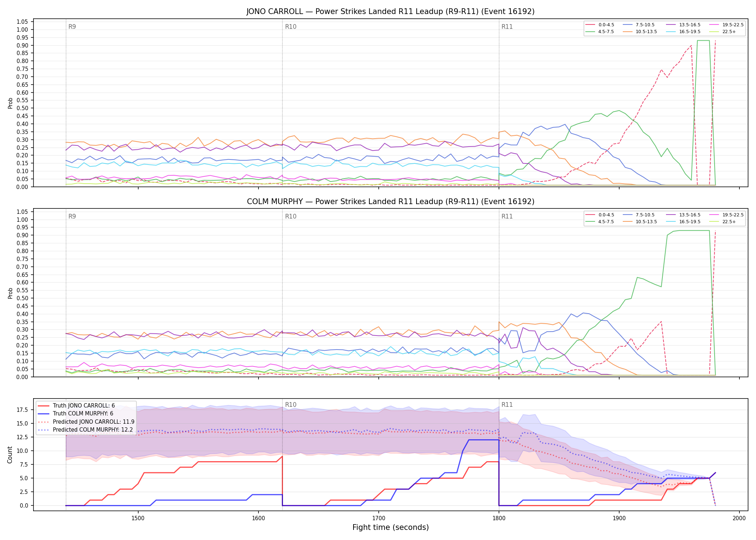Select '22.5+' legend entry in Jono Carroll chart
The height and width of the screenshot is (540, 756).
coord(723,32)
